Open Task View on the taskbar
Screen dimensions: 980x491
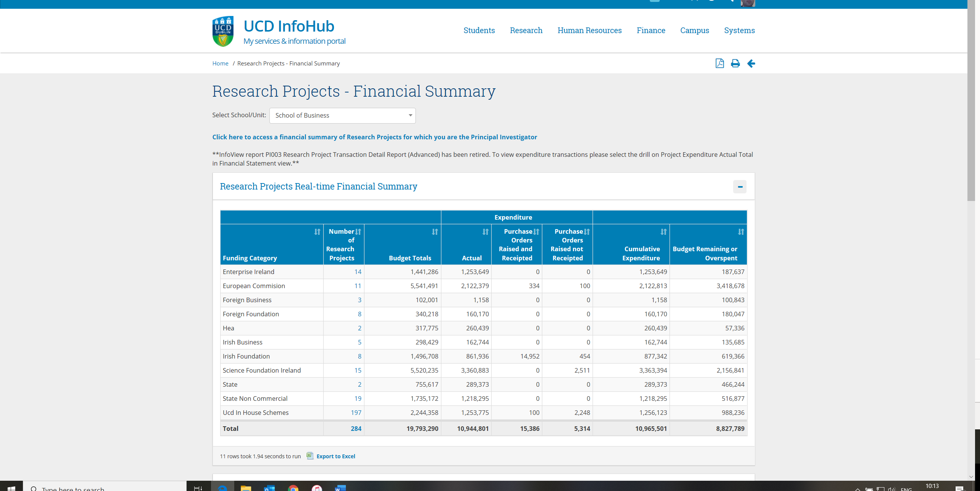[198, 488]
